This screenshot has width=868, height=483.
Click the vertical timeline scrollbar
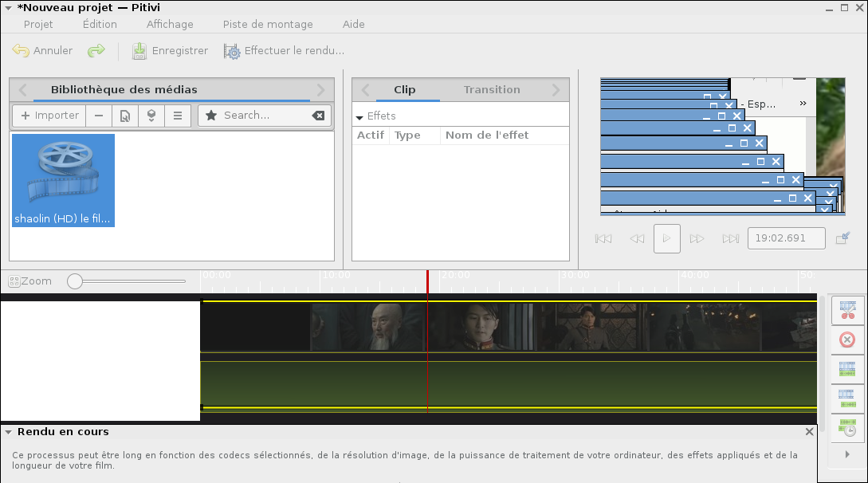(x=822, y=365)
